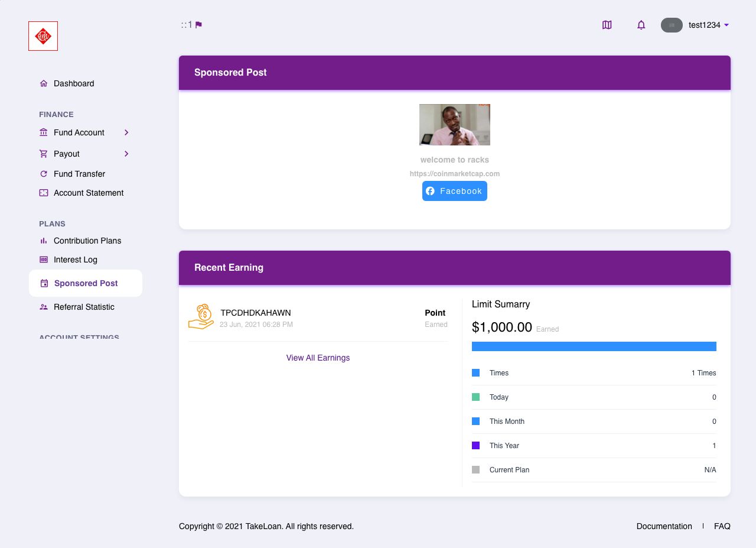
Task: Click the Facebook share button
Action: click(454, 191)
